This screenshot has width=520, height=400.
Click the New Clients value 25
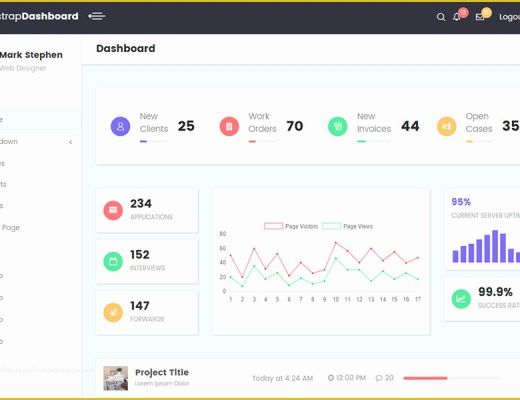point(186,126)
